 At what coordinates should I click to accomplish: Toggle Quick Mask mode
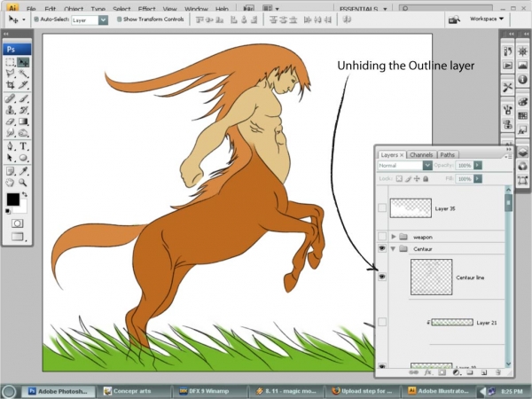18,223
